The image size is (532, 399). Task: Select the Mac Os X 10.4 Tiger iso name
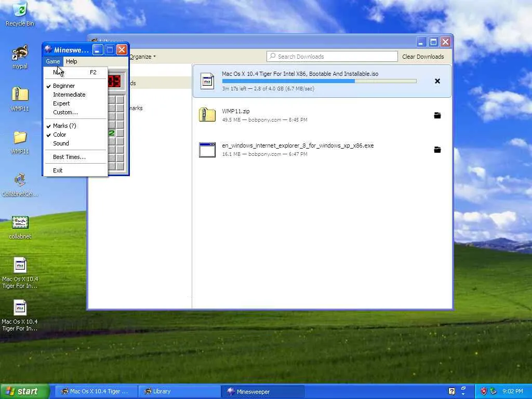pyautogui.click(x=300, y=74)
